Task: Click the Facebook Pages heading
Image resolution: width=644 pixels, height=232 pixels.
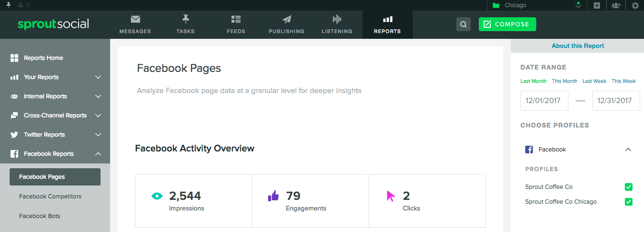Action: (x=179, y=68)
